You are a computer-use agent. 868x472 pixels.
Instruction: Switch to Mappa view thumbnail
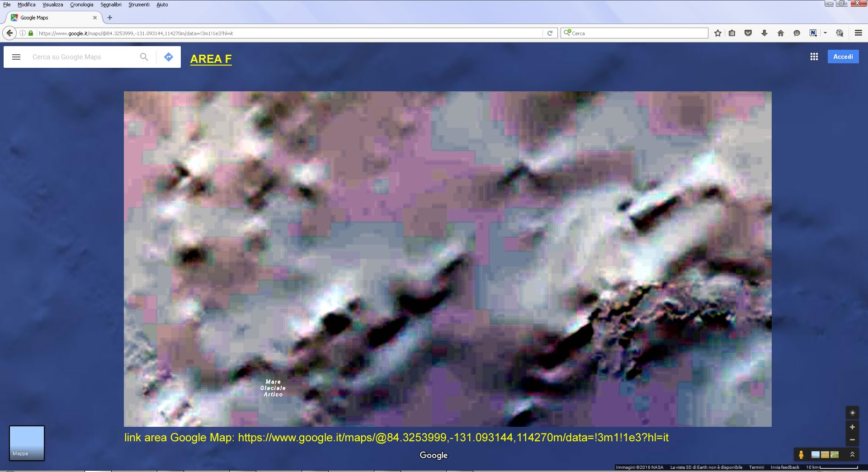tap(27, 443)
